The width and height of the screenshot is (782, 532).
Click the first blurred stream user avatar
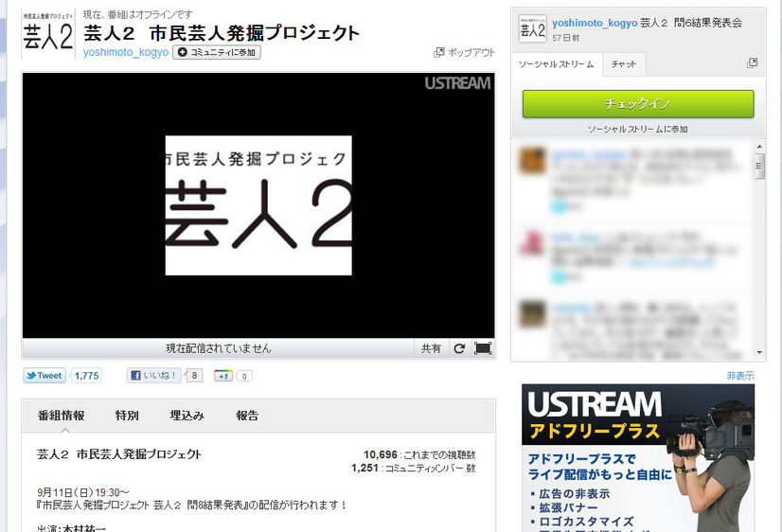point(532,160)
